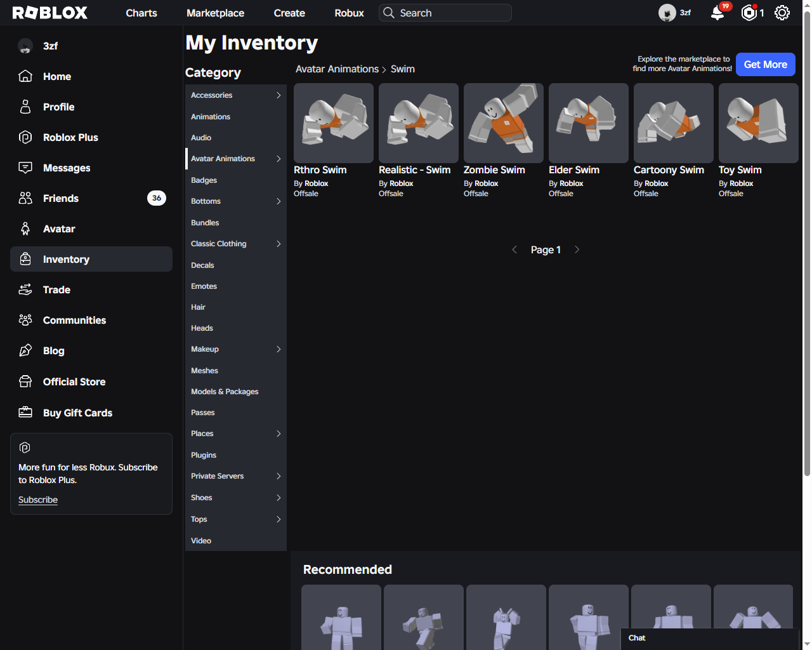Select the Audio category
The width and height of the screenshot is (812, 650).
pos(236,138)
